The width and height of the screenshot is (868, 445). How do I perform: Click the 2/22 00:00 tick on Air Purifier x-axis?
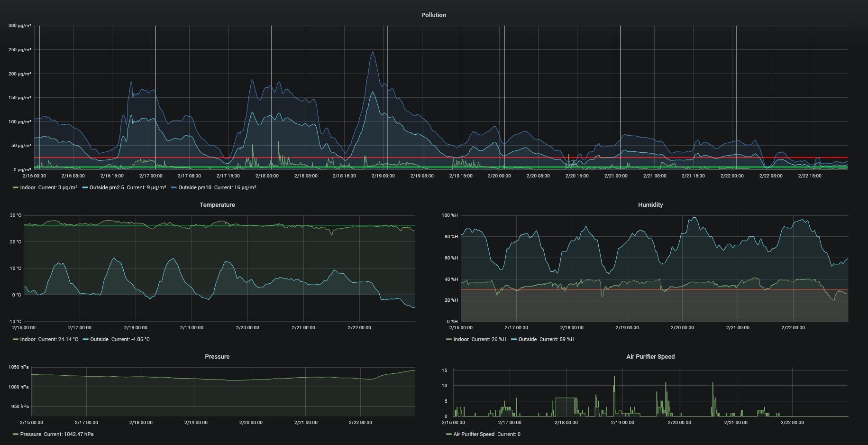click(792, 423)
